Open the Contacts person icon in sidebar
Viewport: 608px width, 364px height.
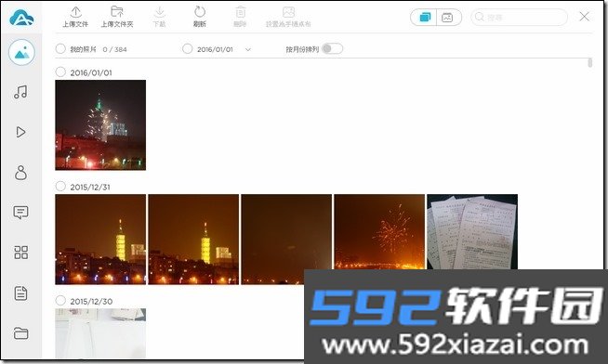(21, 173)
